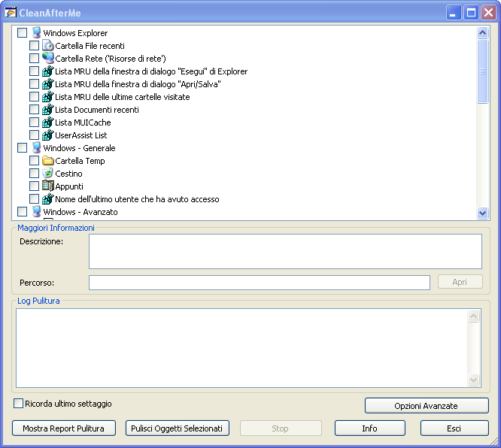Open Mostra Report Pulitura
501x448 pixels.
click(64, 428)
